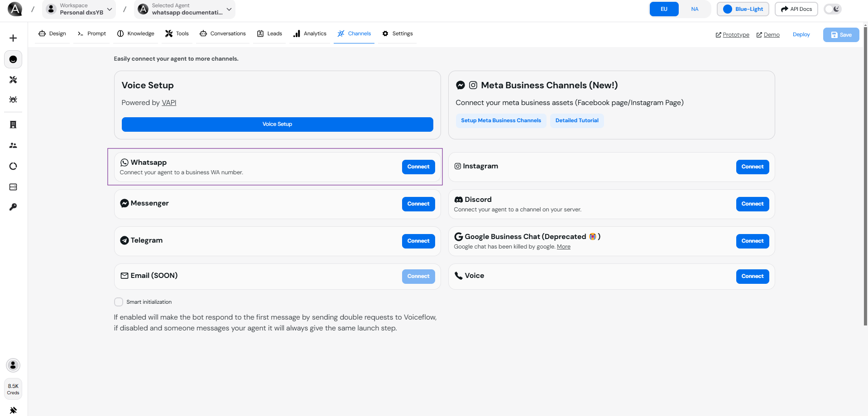Image resolution: width=868 pixels, height=416 pixels.
Task: Select the tools wrench icon in sidebar
Action: click(x=13, y=80)
